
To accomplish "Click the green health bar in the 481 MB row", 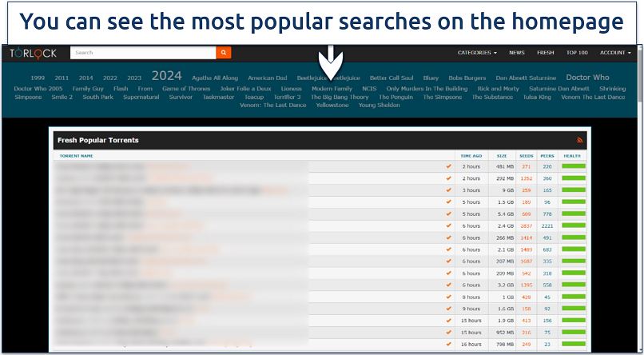I will 574,166.
